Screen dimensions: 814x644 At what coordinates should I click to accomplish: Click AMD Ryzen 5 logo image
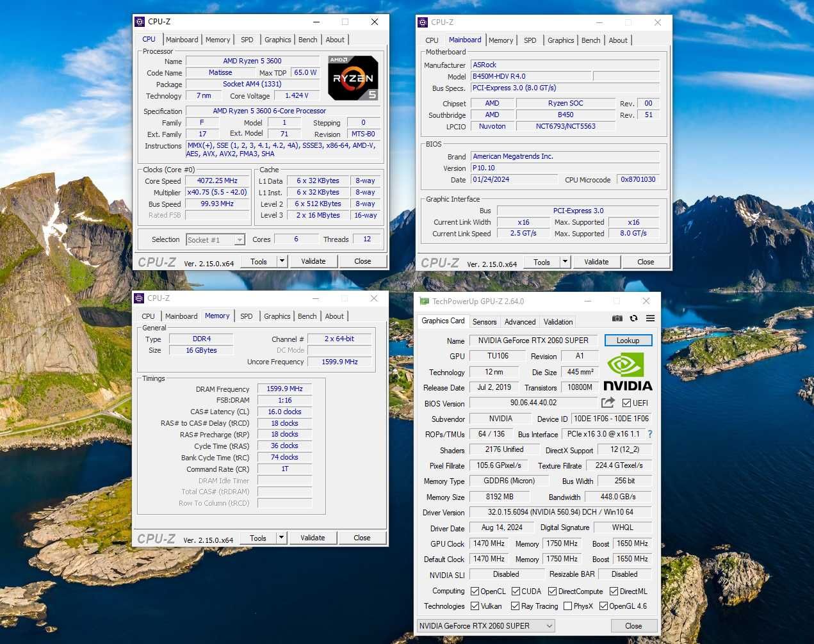pos(353,78)
